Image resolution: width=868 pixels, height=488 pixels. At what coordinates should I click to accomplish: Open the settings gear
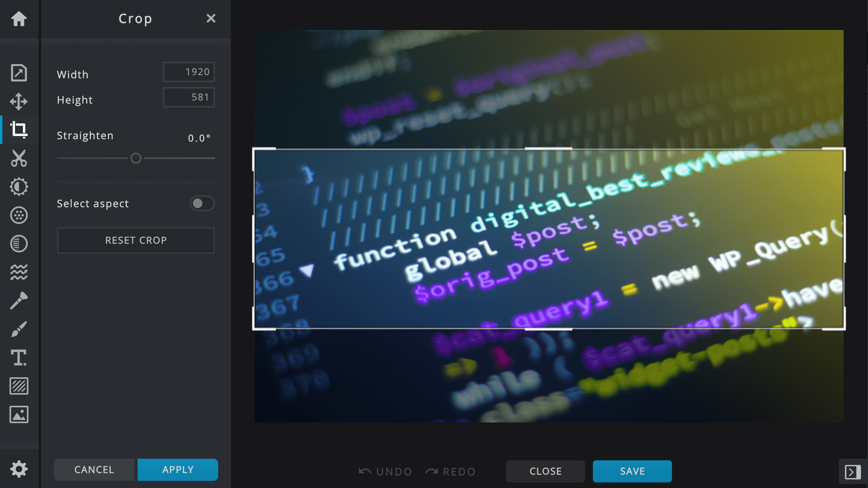[x=19, y=468]
